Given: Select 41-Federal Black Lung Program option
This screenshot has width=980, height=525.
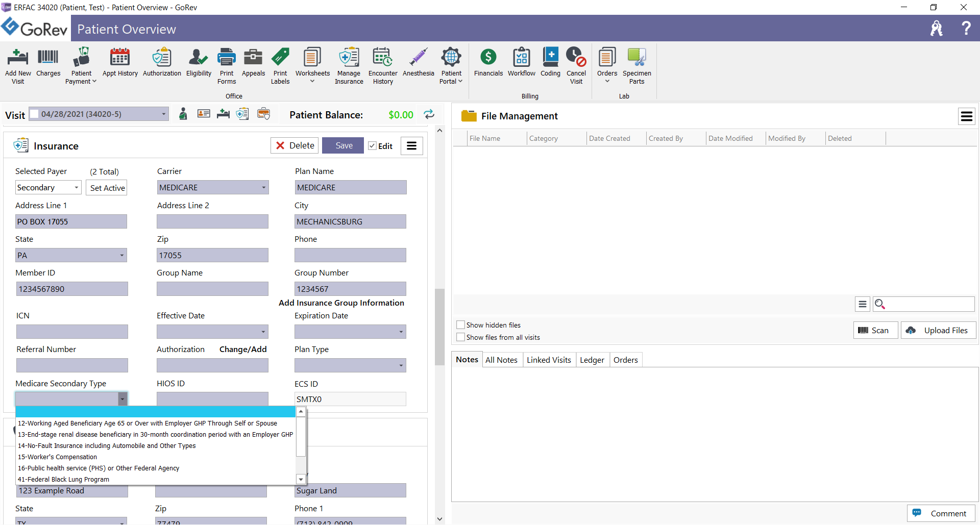Looking at the screenshot, I should coord(156,480).
